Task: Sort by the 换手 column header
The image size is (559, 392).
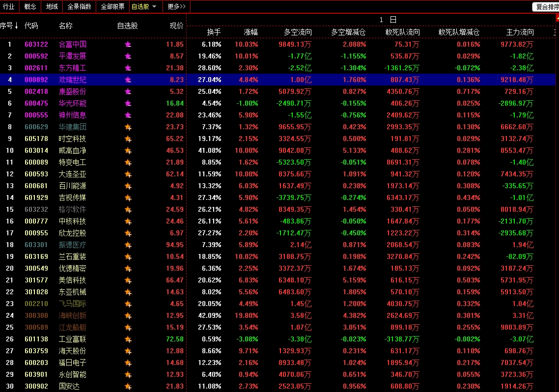Action: point(214,32)
